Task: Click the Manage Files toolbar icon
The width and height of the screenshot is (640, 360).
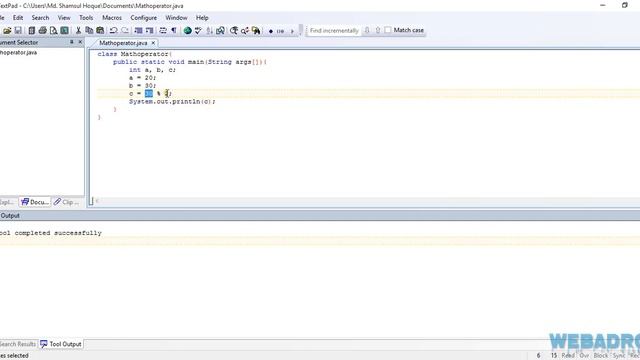Action: point(31,31)
